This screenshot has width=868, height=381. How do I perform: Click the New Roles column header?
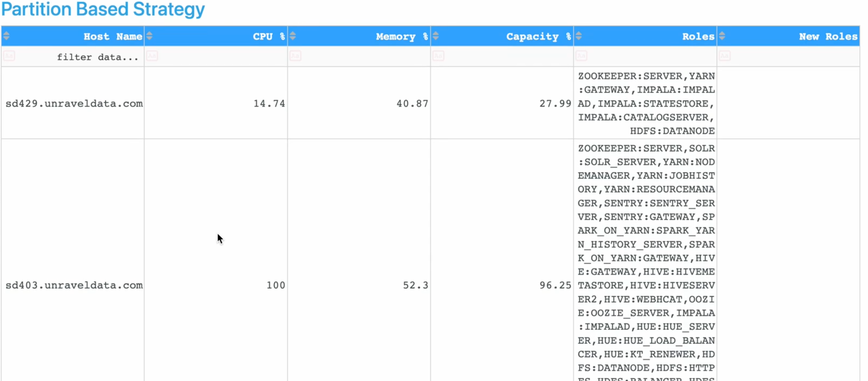coord(788,36)
